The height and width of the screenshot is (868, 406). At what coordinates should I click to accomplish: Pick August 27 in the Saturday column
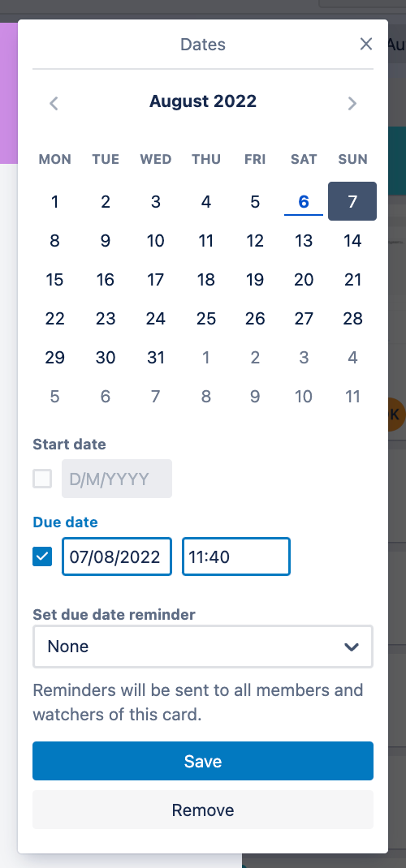pos(304,318)
